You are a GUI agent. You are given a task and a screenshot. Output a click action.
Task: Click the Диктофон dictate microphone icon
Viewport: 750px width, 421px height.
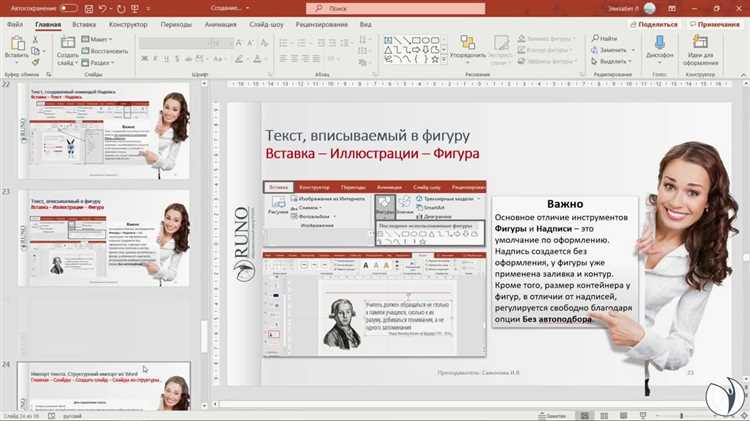(x=660, y=43)
